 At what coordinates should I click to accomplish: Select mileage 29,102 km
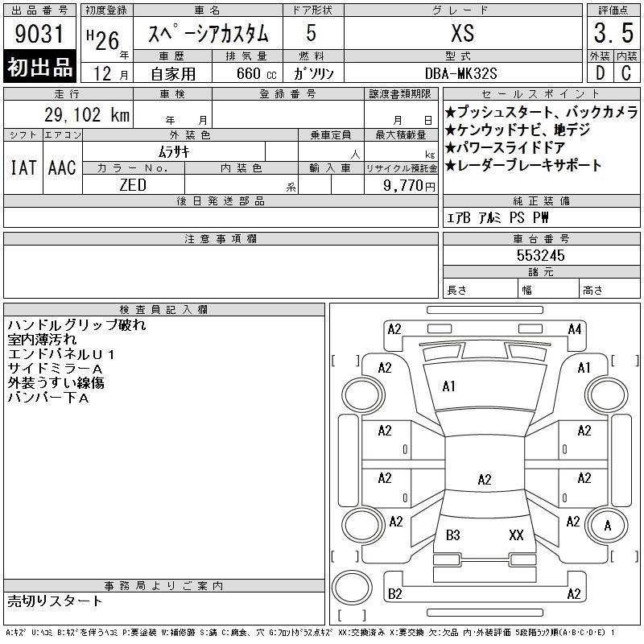click(87, 114)
